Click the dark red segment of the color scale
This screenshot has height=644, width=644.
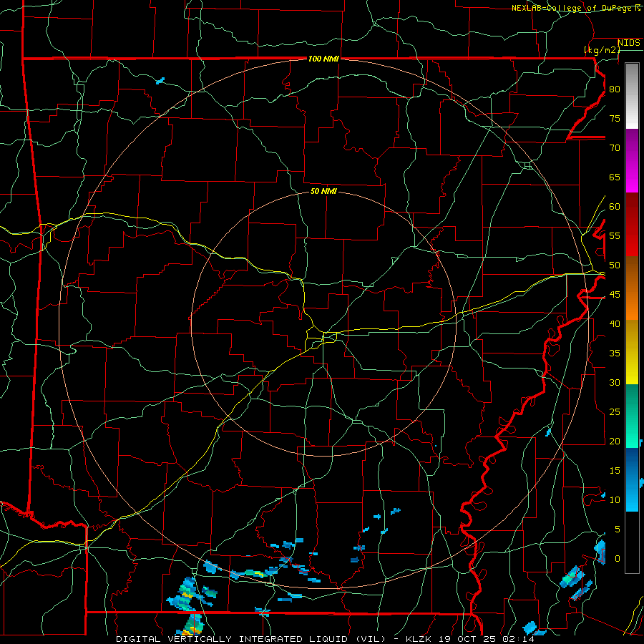pyautogui.click(x=632, y=225)
